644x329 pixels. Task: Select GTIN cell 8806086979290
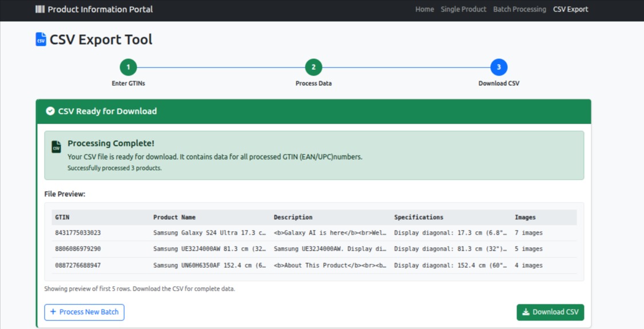(78, 249)
